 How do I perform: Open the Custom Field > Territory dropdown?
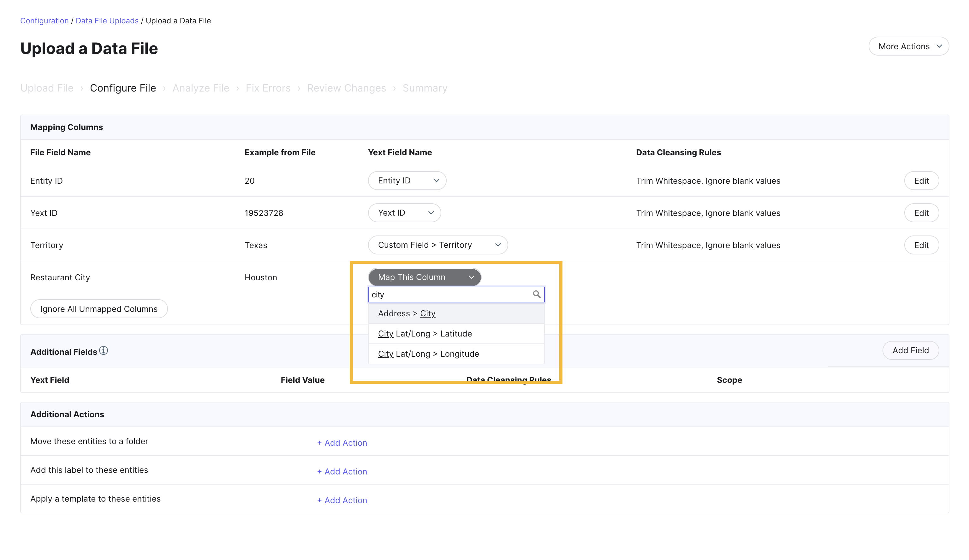[x=437, y=245]
